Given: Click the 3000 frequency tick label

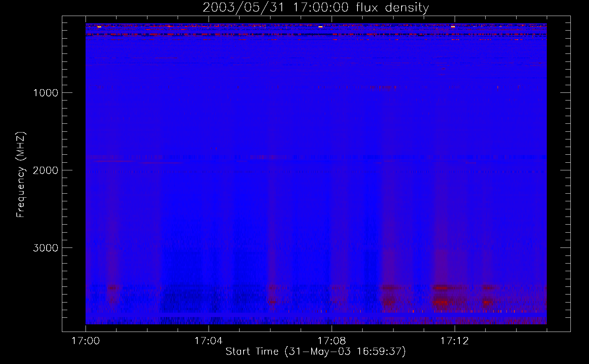Looking at the screenshot, I should 46,248.
